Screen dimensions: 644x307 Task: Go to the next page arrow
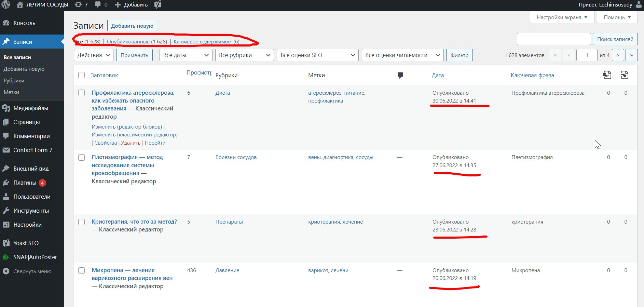coord(618,55)
